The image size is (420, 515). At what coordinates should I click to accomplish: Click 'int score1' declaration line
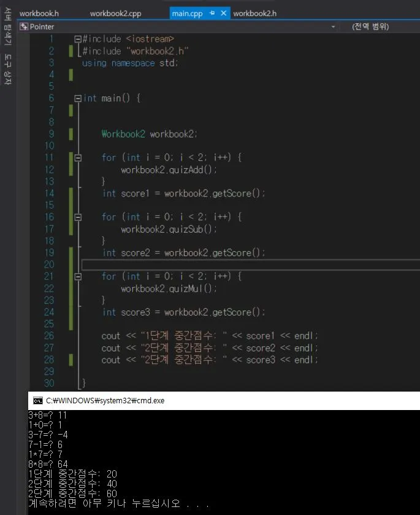pos(183,193)
